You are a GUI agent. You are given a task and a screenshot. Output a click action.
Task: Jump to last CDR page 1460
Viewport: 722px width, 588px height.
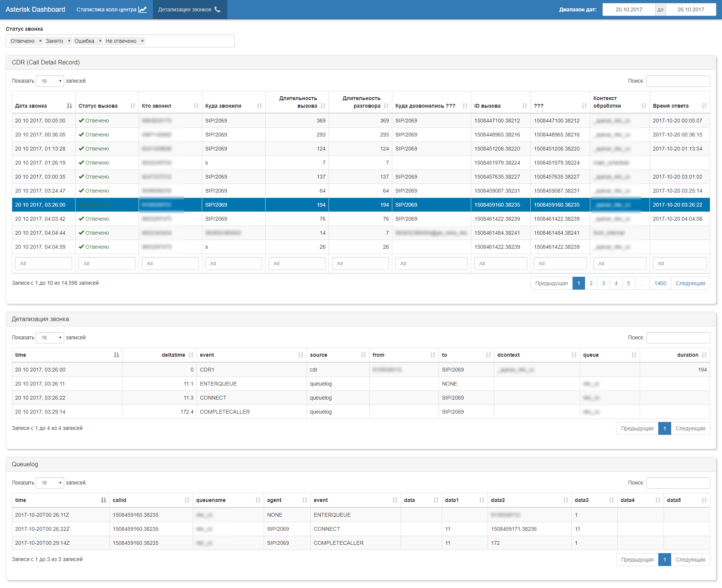pyautogui.click(x=660, y=283)
